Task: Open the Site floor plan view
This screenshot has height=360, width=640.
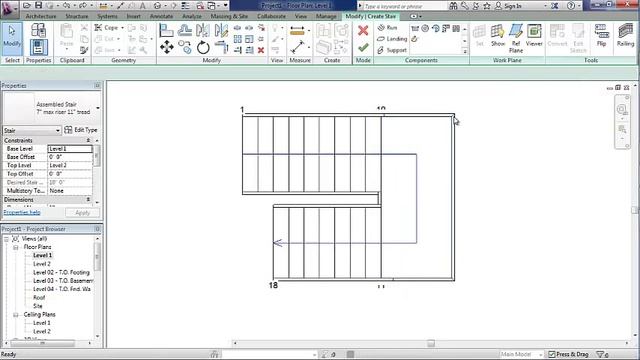Action: pyautogui.click(x=38, y=306)
